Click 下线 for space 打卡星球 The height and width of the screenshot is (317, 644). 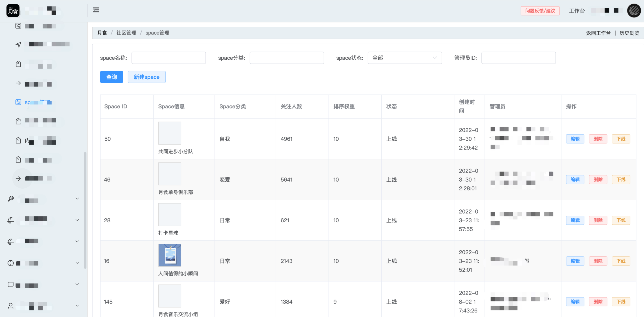(621, 221)
